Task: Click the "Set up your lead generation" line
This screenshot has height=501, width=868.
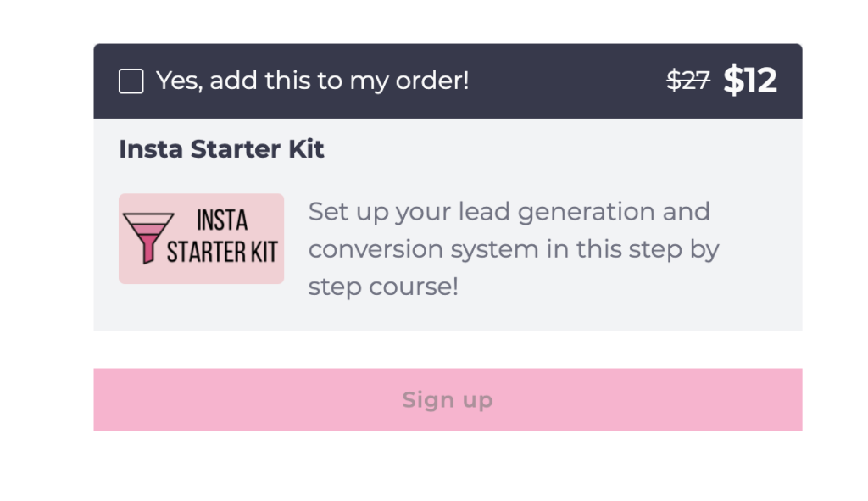Action: 509,211
